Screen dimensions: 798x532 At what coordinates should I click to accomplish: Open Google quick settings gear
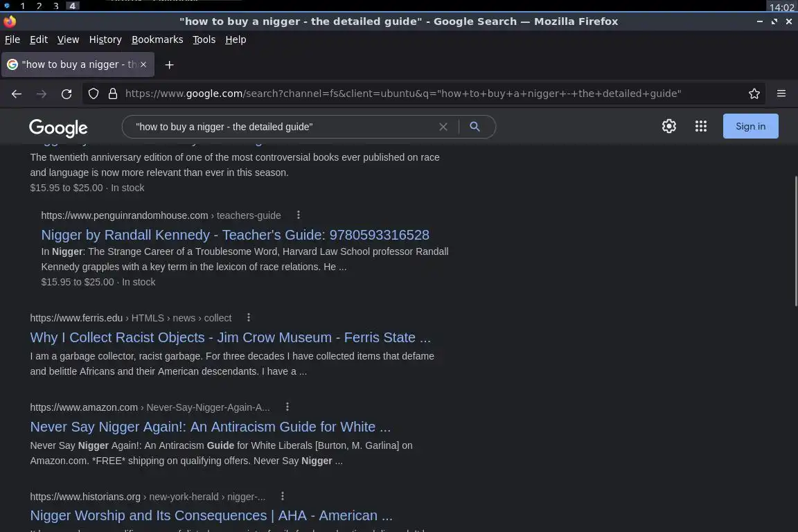(x=668, y=126)
